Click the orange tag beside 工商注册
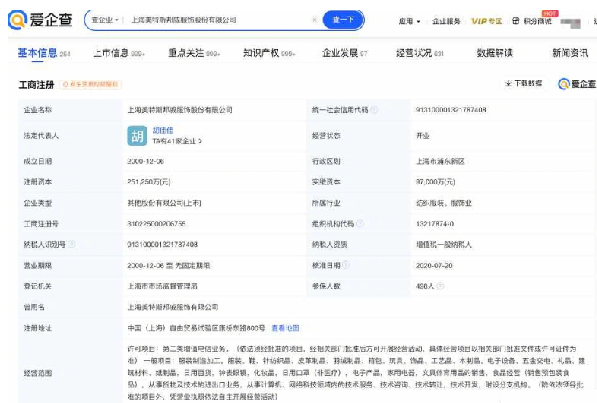 point(90,84)
